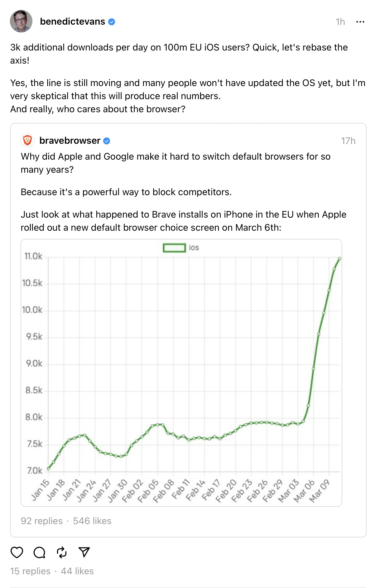Open the Brave lion logo avatar
The image size is (379, 588).
pos(27,140)
